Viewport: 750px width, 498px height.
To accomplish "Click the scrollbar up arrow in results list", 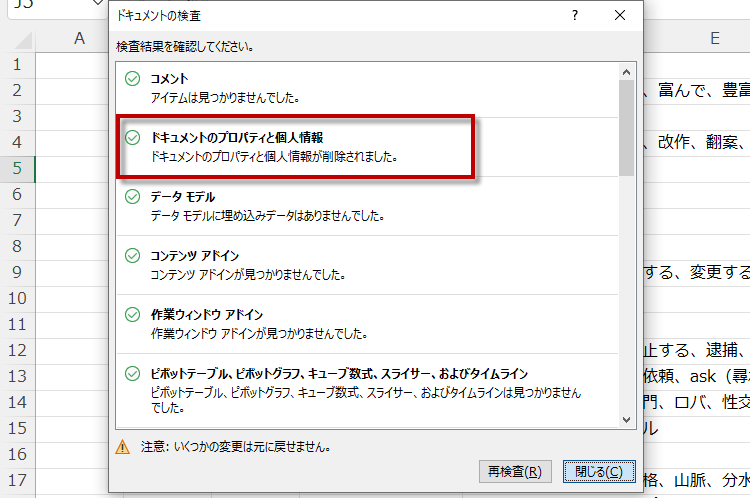I will tap(626, 72).
